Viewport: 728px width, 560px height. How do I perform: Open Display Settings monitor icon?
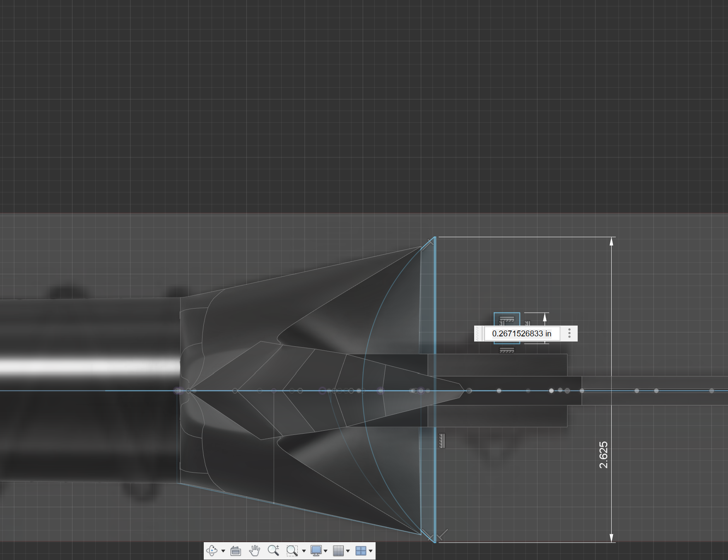316,550
